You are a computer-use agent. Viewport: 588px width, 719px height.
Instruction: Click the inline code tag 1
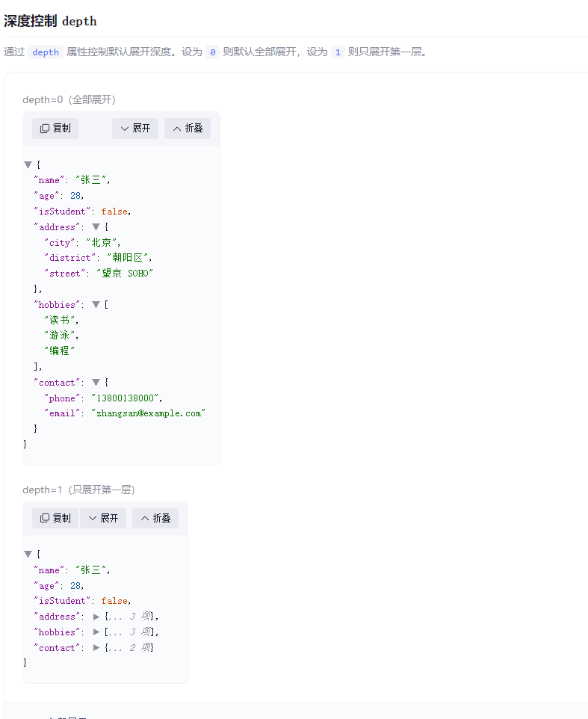338,52
